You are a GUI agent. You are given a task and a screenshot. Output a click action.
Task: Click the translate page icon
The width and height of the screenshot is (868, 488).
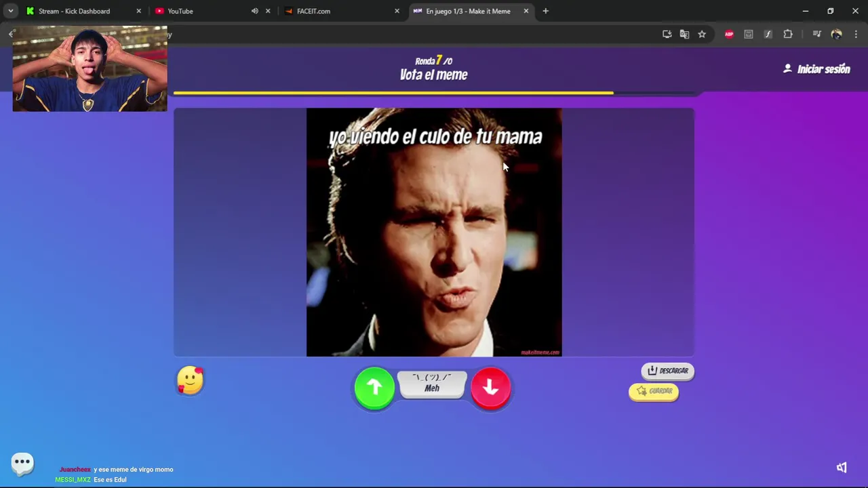coord(684,34)
